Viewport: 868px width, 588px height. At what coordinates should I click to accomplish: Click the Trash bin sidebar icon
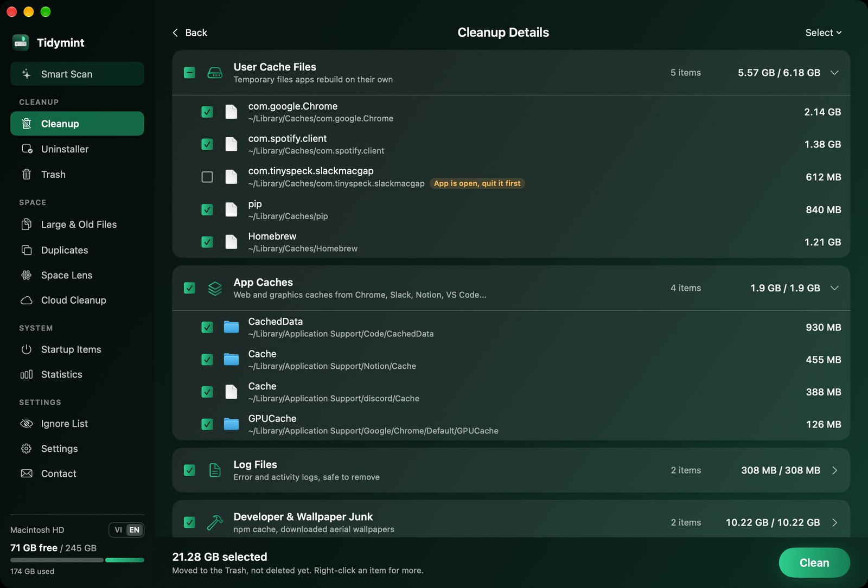coord(27,174)
